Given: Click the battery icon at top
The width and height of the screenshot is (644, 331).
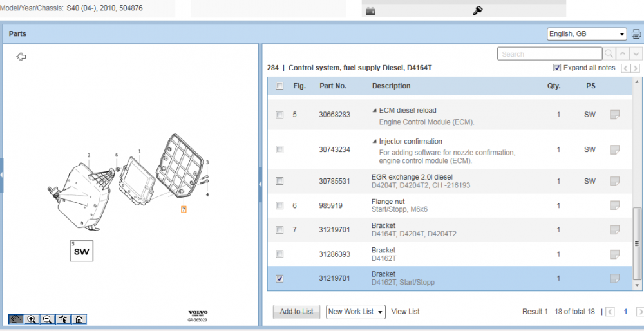Looking at the screenshot, I should tap(370, 12).
